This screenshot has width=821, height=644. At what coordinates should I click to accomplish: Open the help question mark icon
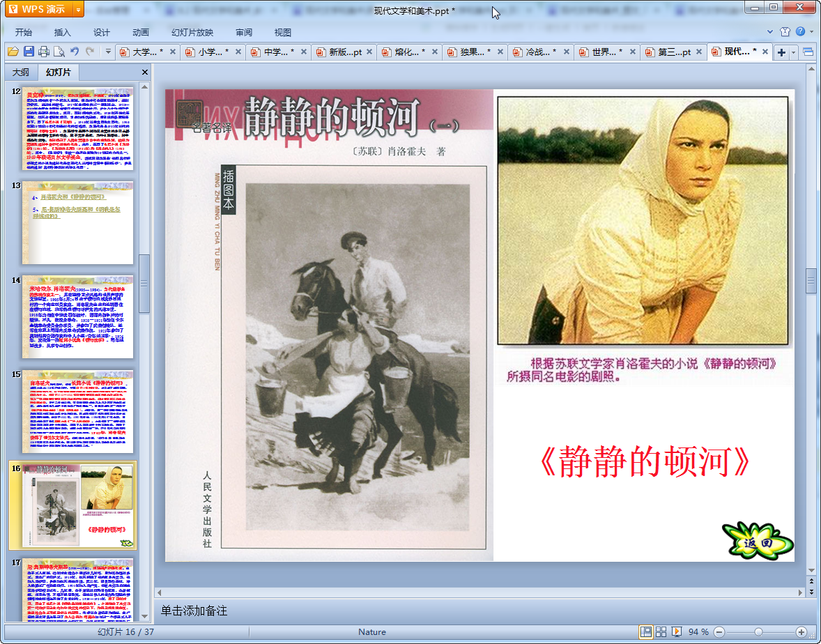pos(800,31)
